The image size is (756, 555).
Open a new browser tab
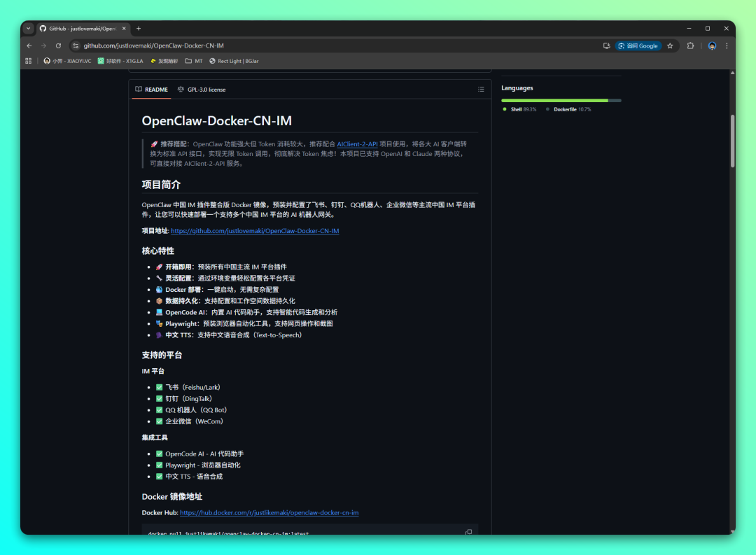pyautogui.click(x=139, y=29)
